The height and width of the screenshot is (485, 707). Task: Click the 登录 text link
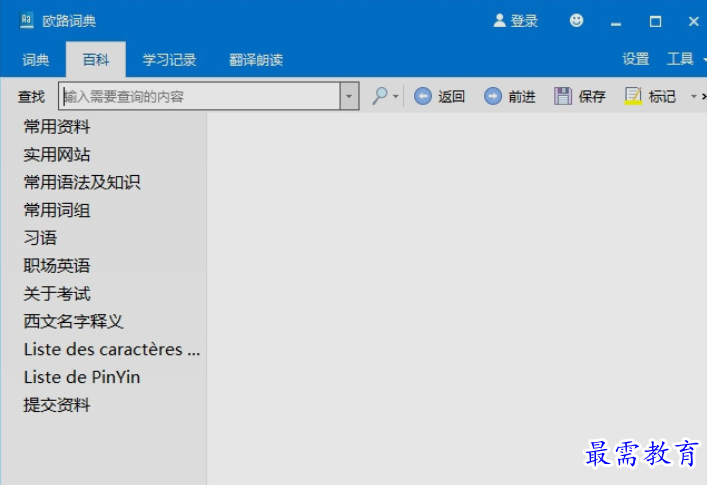tap(524, 21)
